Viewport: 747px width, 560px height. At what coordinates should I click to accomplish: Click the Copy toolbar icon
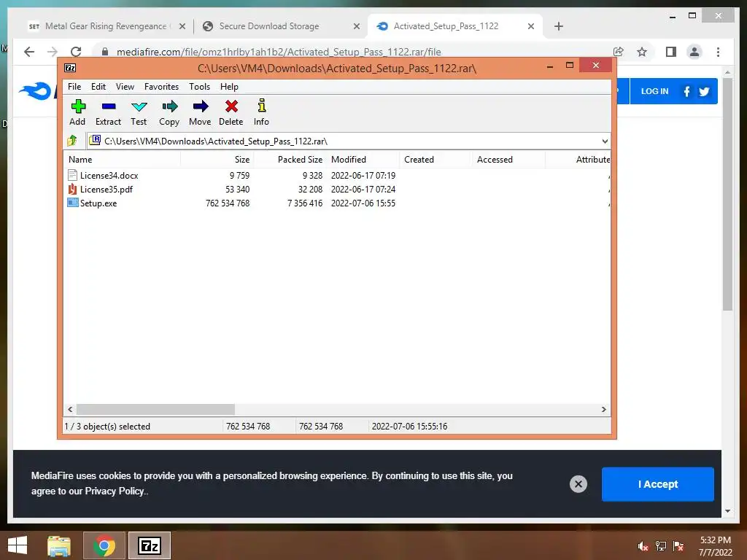click(169, 106)
